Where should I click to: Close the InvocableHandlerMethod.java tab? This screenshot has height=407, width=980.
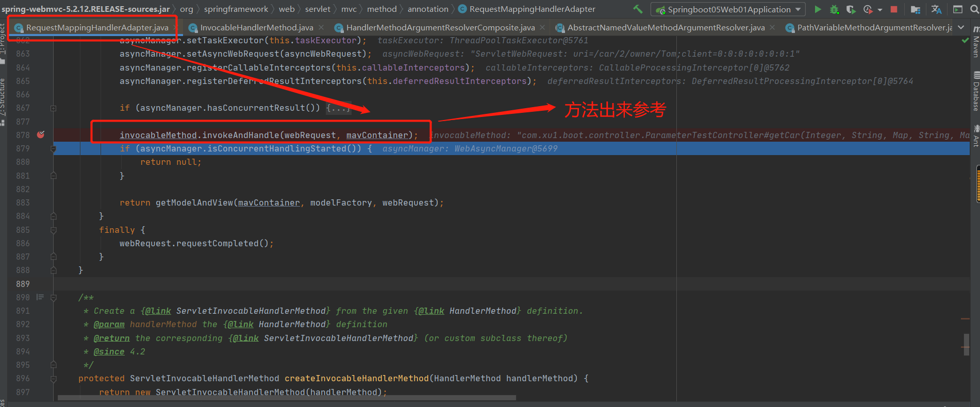pyautogui.click(x=322, y=28)
